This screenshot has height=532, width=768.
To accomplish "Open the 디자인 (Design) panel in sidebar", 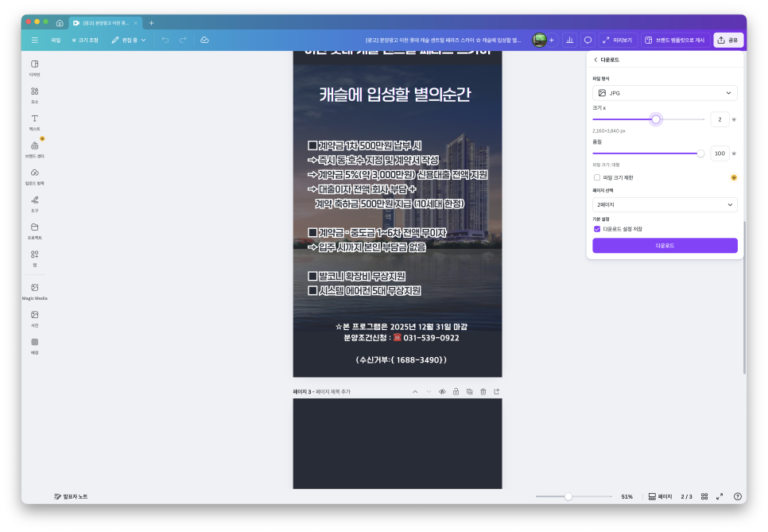I will 34,68.
